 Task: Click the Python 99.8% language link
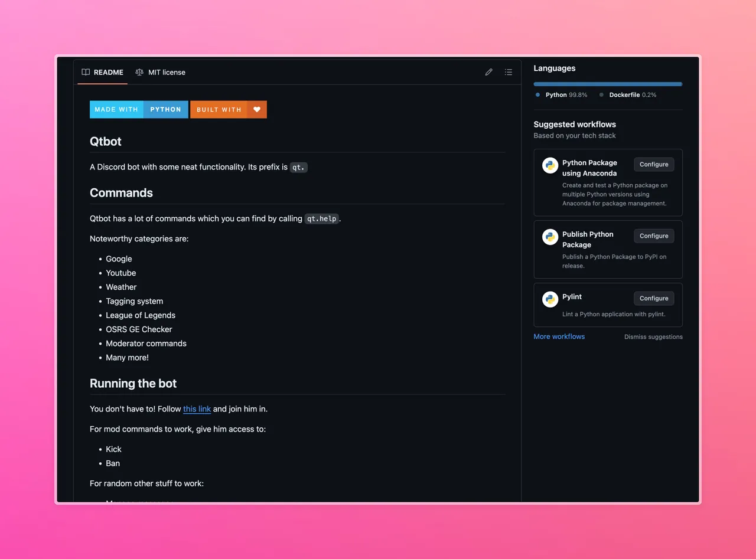[561, 94]
